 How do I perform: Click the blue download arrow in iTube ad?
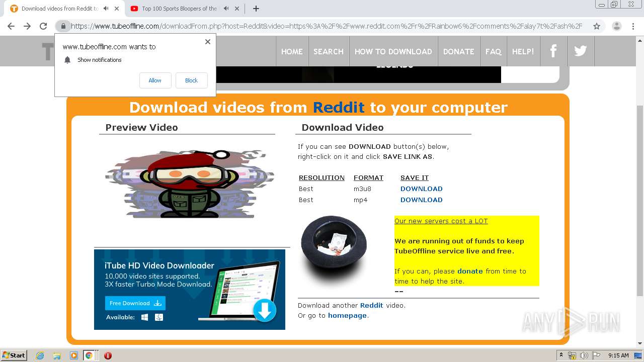265,310
